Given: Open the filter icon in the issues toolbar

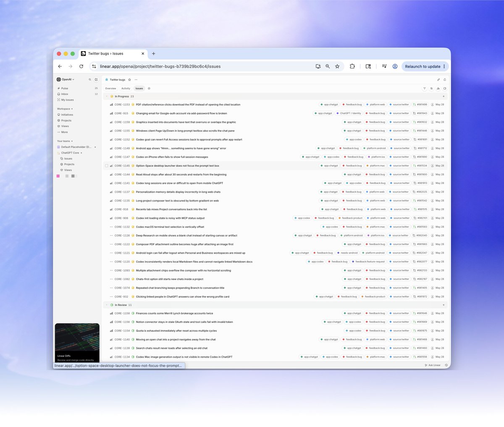Looking at the screenshot, I should pos(424,89).
